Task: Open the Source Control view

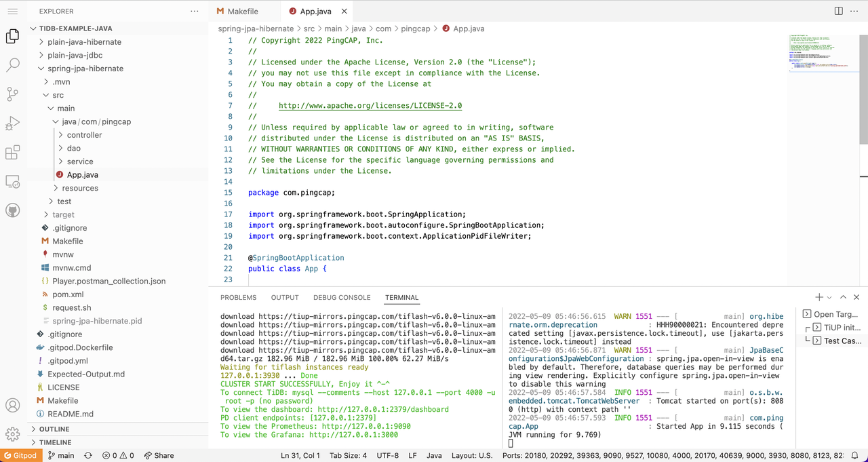Action: click(12, 94)
